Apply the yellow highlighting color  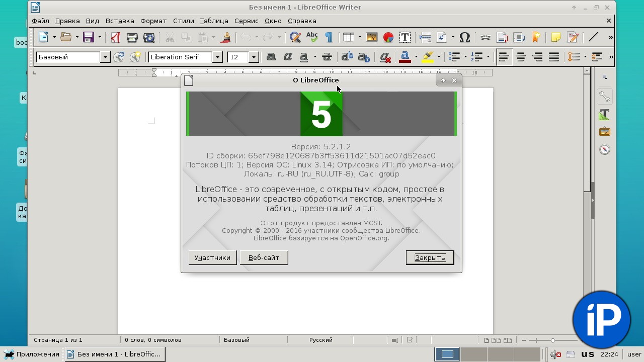pos(428,57)
